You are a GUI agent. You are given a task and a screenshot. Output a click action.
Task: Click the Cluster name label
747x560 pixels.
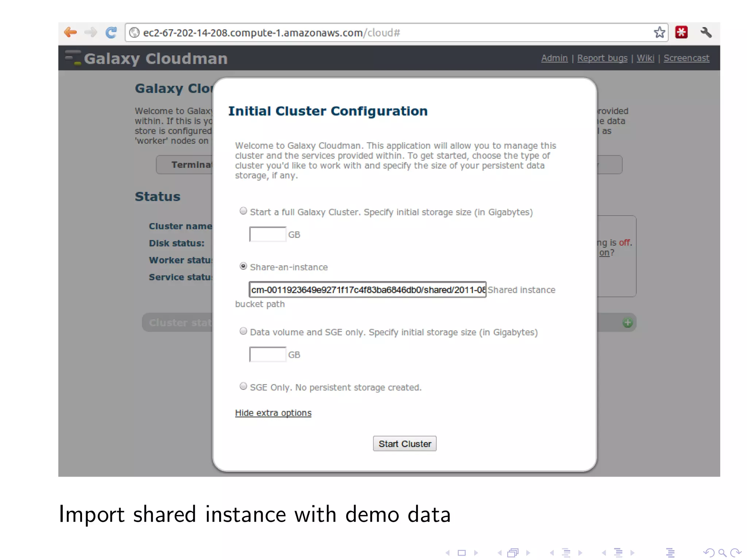(180, 226)
